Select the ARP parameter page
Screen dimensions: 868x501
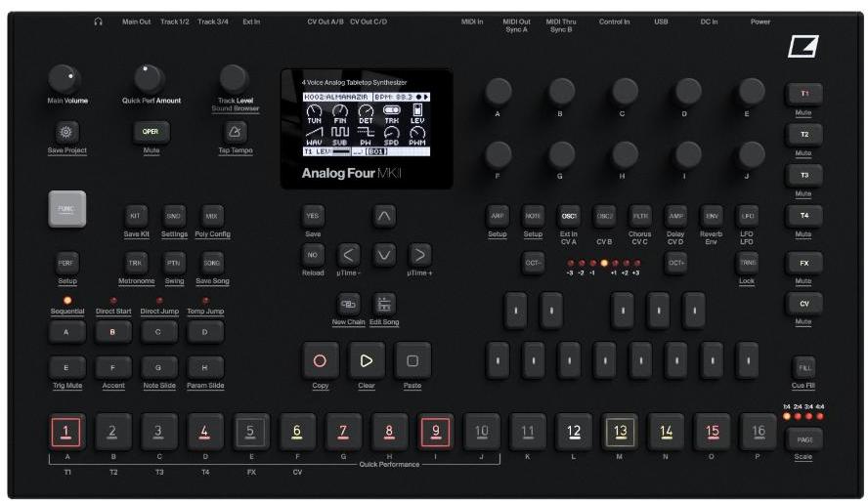coord(498,216)
